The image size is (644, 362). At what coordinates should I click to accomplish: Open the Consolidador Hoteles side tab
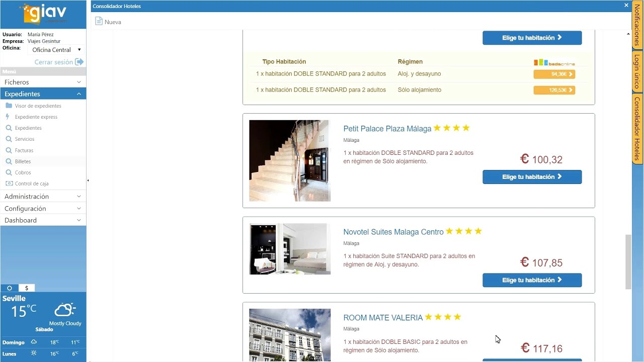click(637, 128)
